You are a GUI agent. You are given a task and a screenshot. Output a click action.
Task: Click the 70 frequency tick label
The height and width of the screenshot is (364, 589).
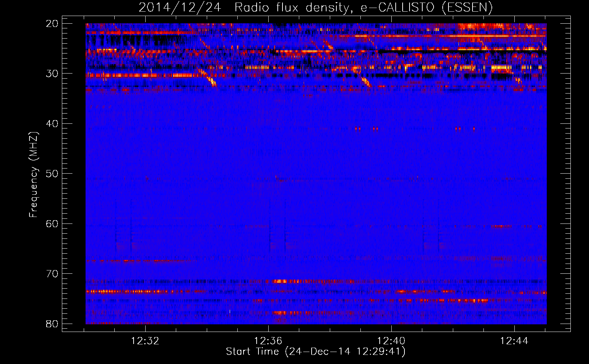pyautogui.click(x=52, y=274)
